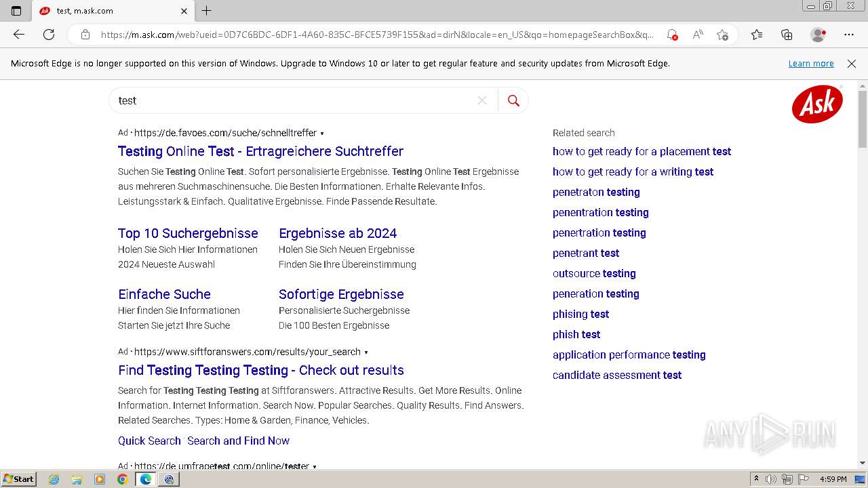Expand the de.favoes.com ad dropdown

(322, 134)
